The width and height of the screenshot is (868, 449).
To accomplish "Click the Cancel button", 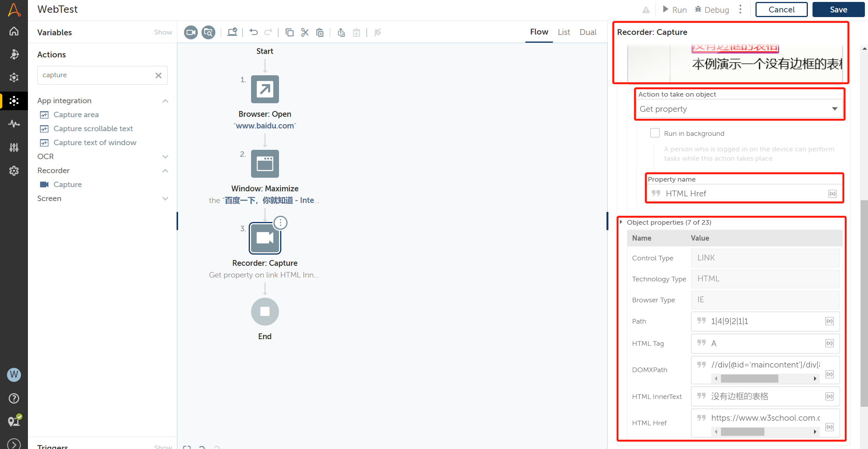I will coord(781,10).
